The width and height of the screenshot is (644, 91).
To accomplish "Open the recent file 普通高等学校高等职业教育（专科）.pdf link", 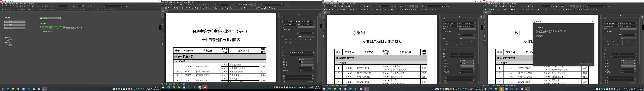I will 54,26.
